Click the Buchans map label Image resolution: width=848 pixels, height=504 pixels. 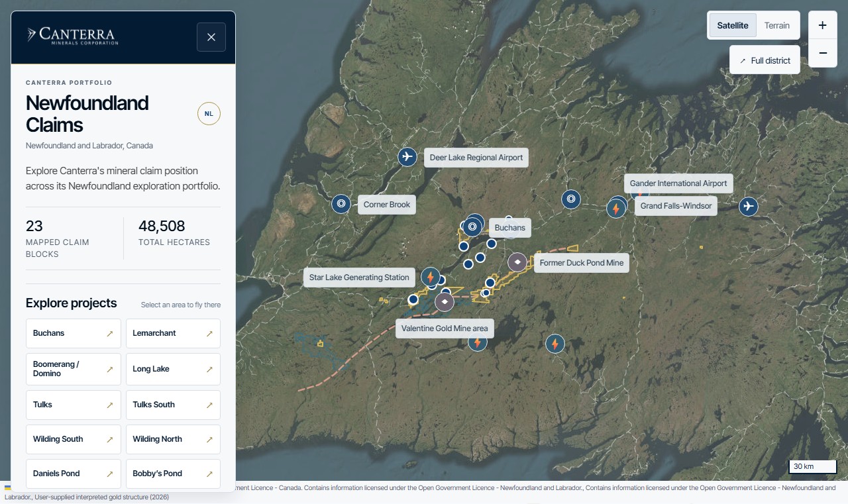509,228
